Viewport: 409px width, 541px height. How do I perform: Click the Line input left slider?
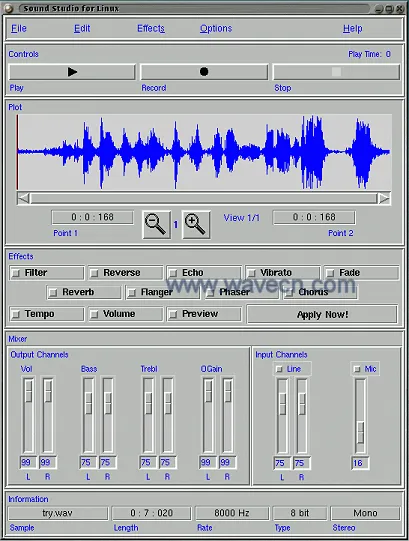click(x=282, y=416)
